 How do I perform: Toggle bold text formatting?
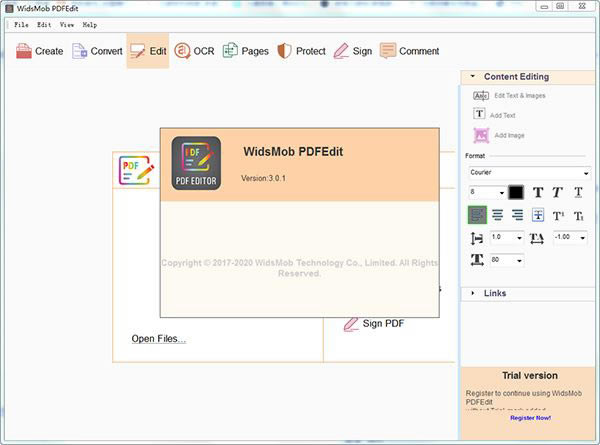(x=538, y=192)
